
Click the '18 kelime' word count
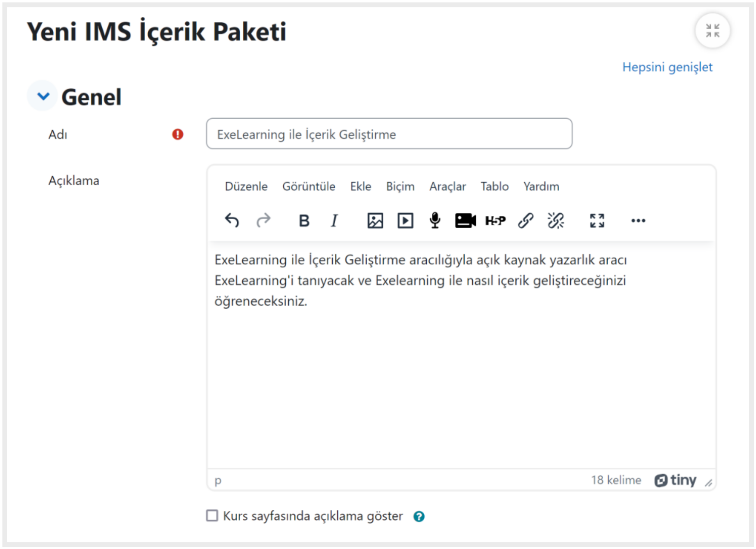pos(616,480)
